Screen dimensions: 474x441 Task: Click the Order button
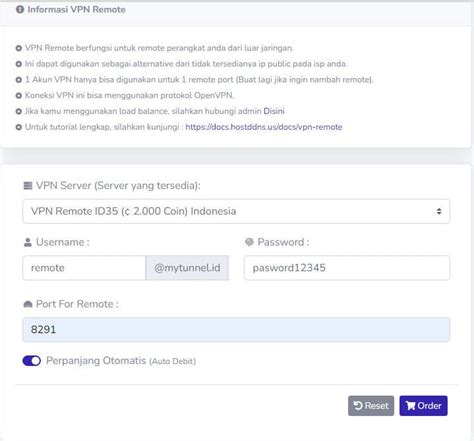point(423,406)
